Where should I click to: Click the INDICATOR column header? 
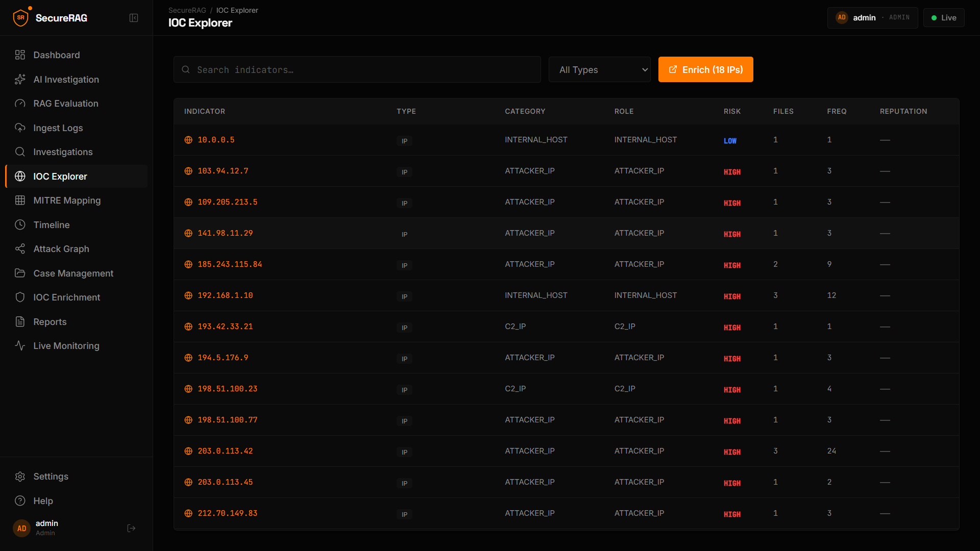(x=205, y=111)
